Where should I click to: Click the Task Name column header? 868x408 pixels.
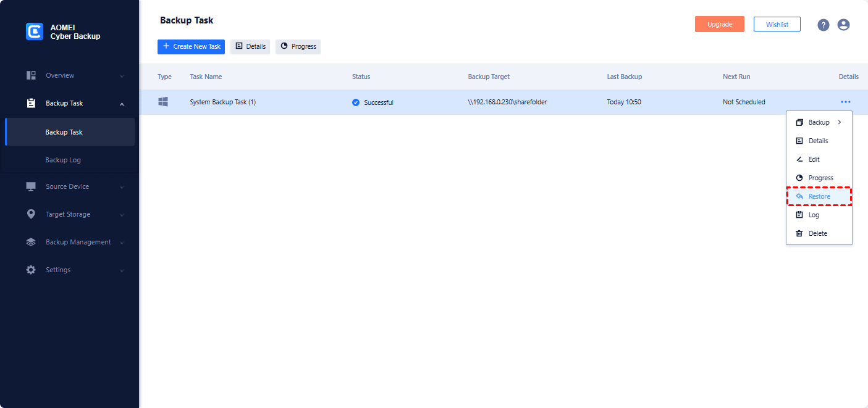click(206, 77)
